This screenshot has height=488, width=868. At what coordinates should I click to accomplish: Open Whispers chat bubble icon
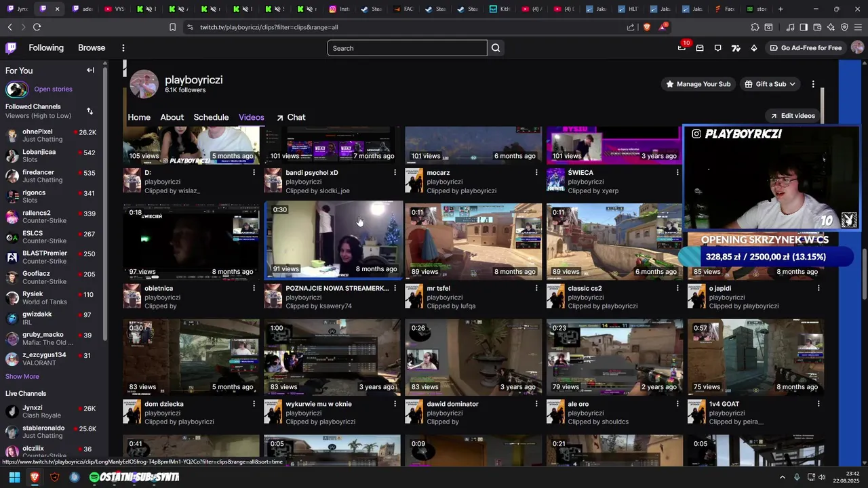[x=718, y=48]
